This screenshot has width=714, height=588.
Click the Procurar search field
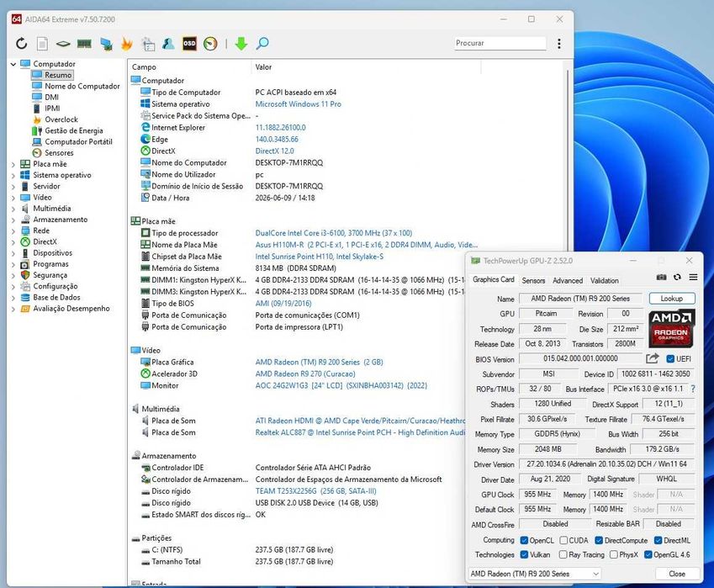500,43
